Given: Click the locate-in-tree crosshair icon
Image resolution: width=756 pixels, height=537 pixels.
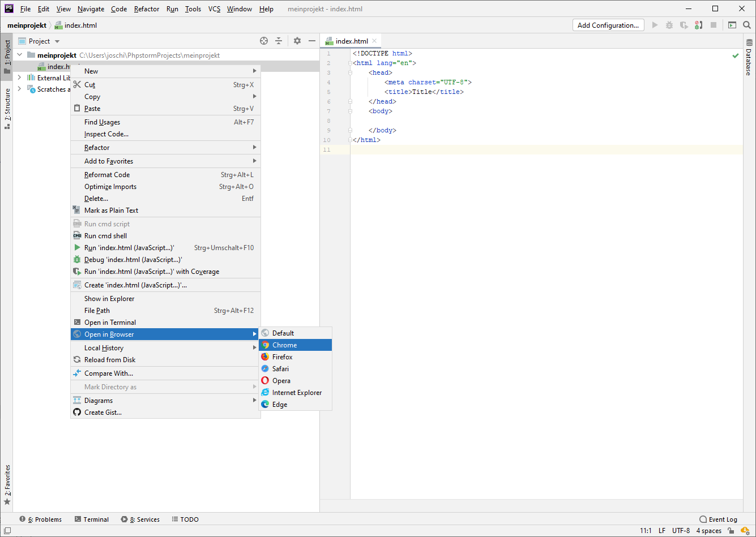Looking at the screenshot, I should 263,41.
